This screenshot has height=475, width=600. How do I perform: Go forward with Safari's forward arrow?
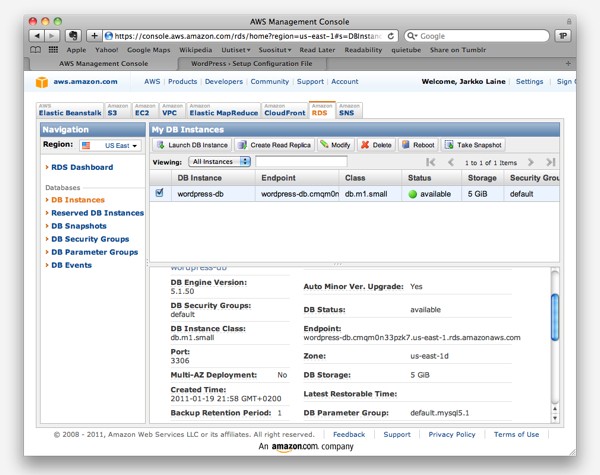52,36
